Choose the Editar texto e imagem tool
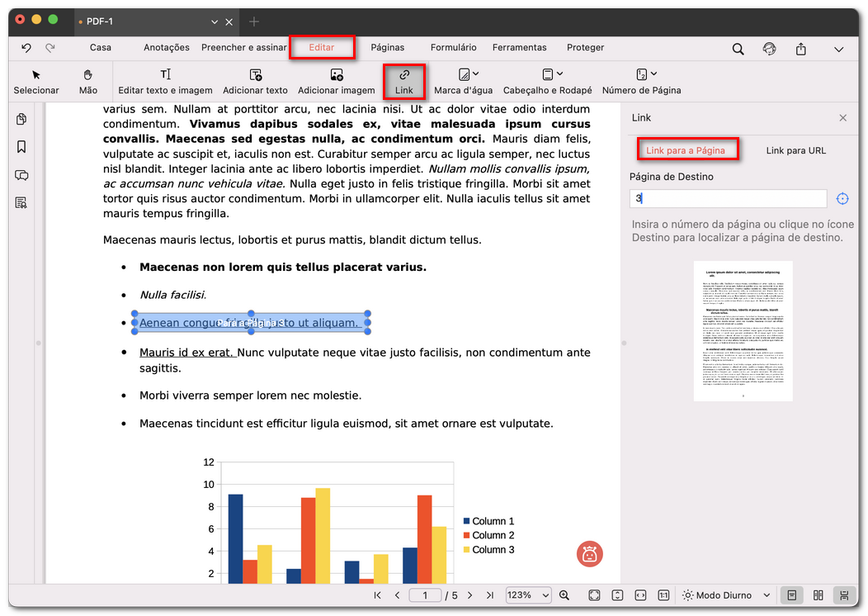868x616 pixels. 165,81
